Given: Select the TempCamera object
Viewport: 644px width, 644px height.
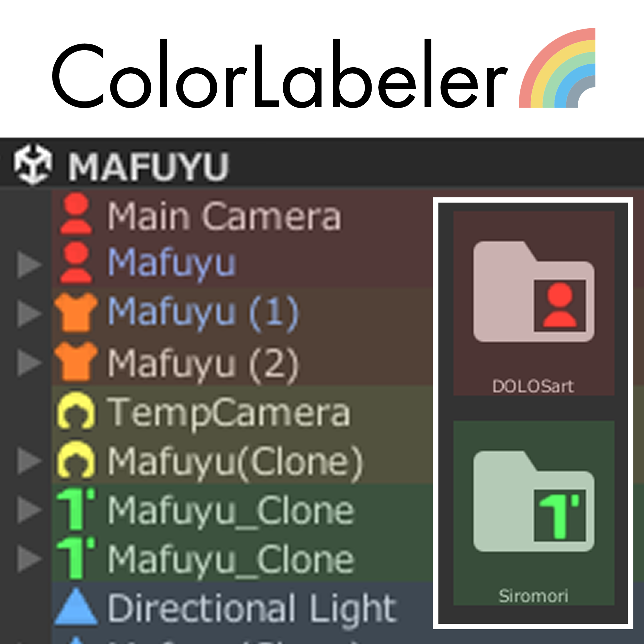Looking at the screenshot, I should pyautogui.click(x=229, y=413).
